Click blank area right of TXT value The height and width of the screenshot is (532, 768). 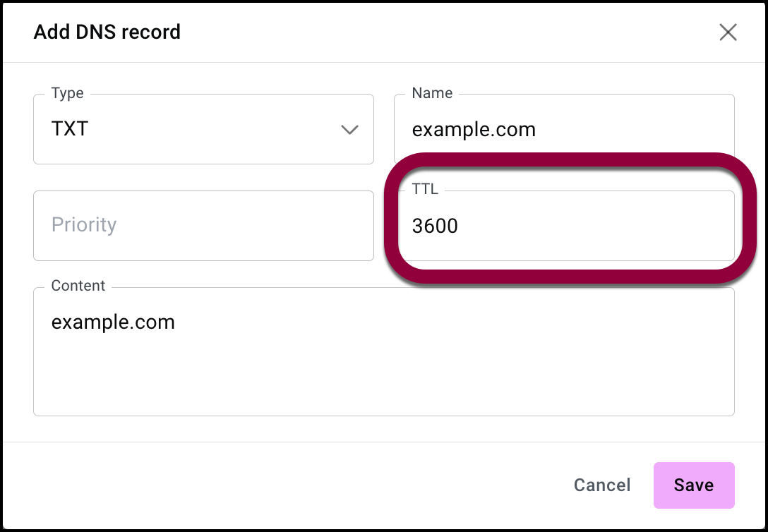(x=212, y=130)
